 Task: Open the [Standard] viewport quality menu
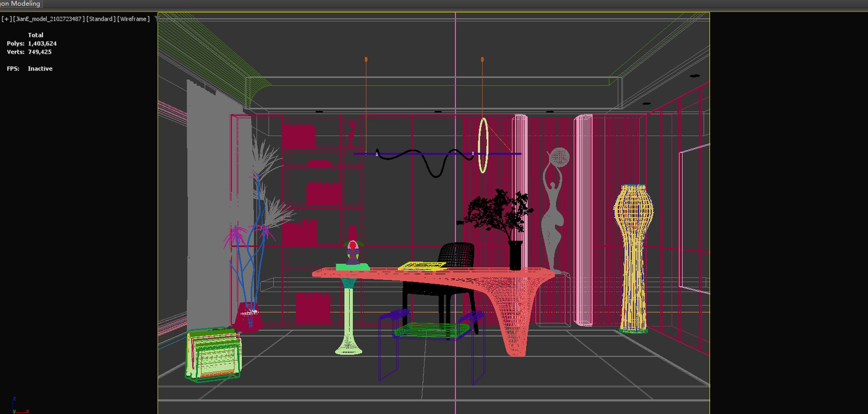click(100, 19)
